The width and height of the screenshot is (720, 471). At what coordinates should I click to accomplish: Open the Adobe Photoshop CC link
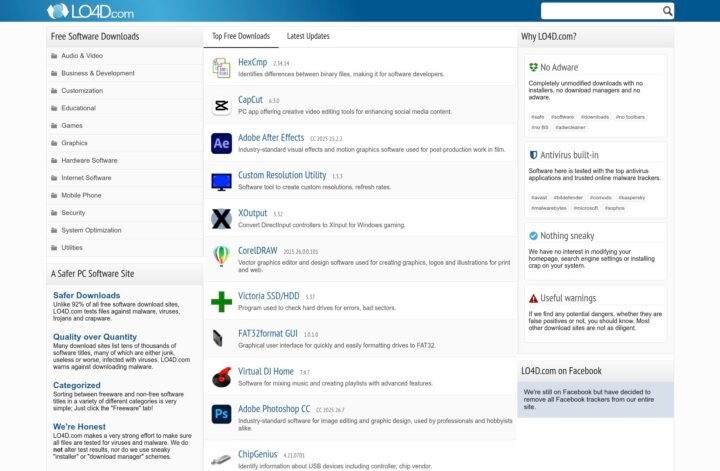click(x=274, y=409)
